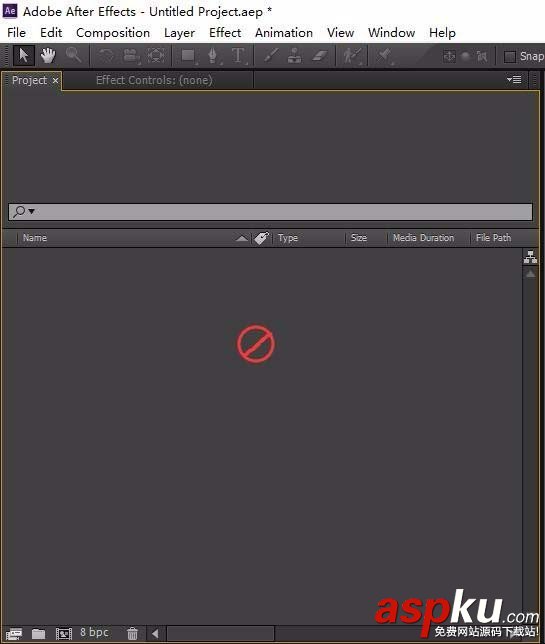
Task: Open the Composition menu
Action: coord(113,33)
